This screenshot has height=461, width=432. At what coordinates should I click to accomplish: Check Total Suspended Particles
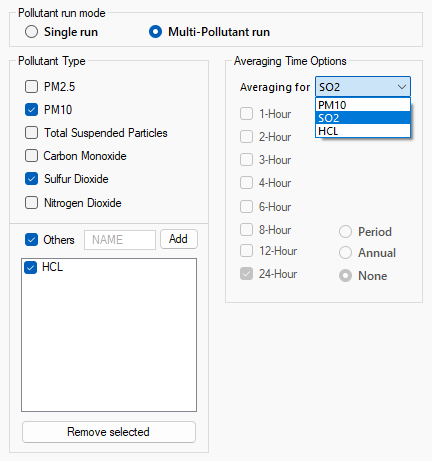click(x=31, y=133)
